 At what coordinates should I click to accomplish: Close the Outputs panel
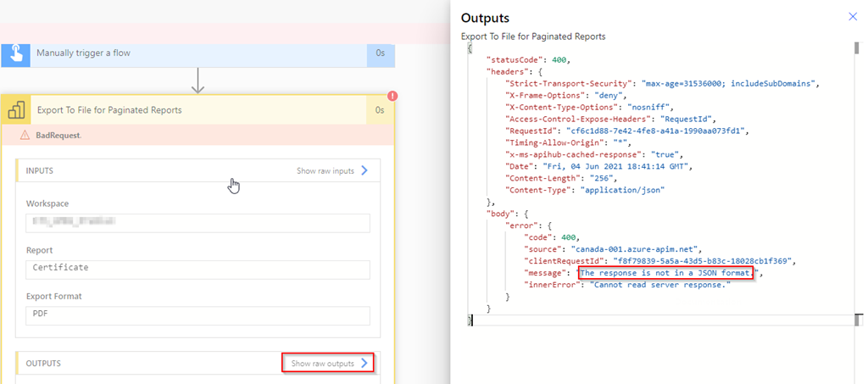click(853, 17)
